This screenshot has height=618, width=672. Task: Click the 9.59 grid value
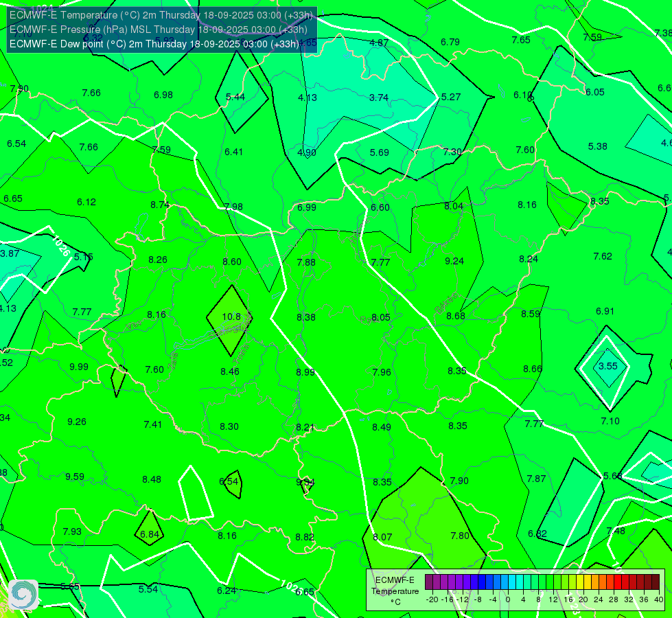[75, 477]
